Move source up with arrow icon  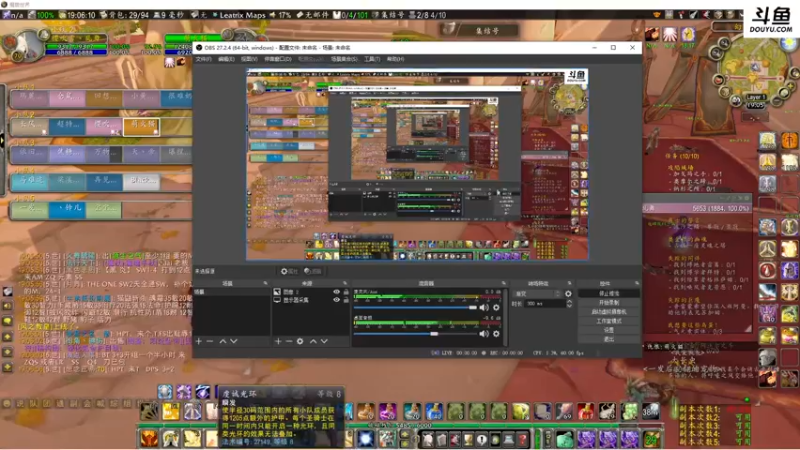tap(313, 341)
